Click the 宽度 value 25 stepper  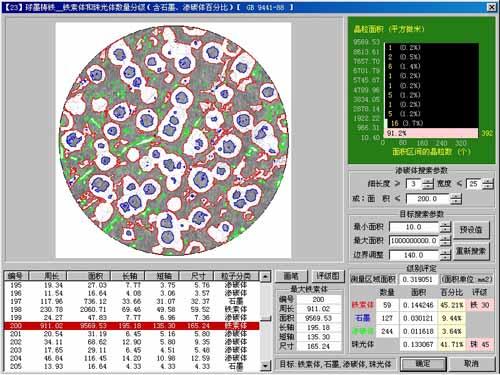(488, 184)
